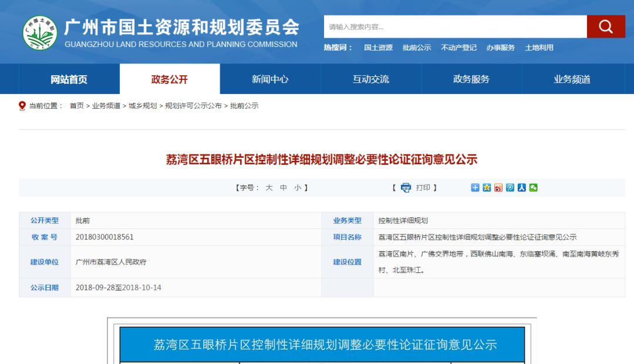Click the 建设位置 label cell
The width and height of the screenshot is (634, 364).
[x=348, y=262]
